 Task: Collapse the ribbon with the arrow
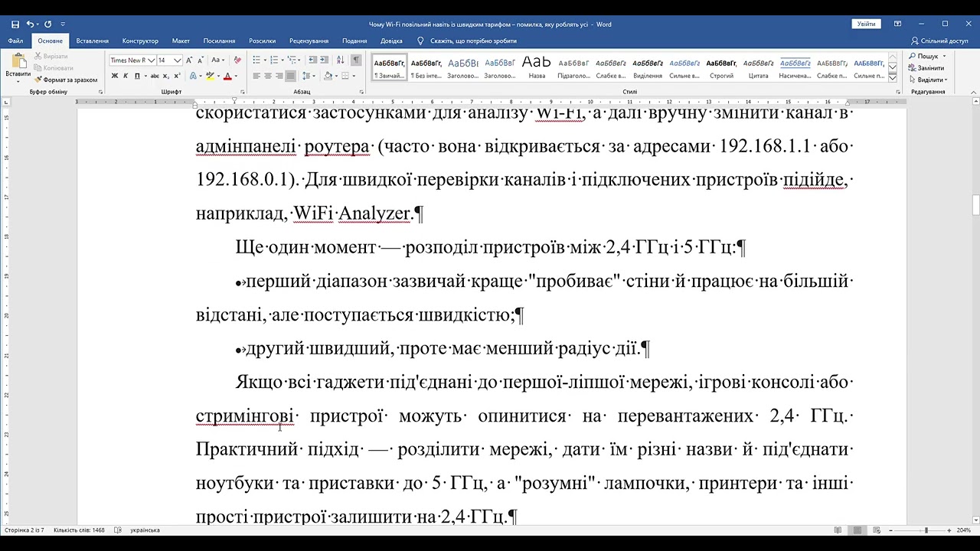[974, 92]
